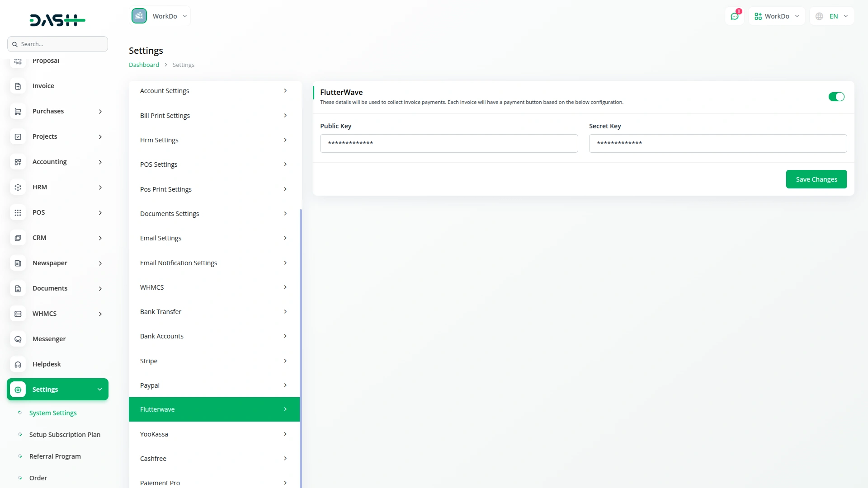This screenshot has height=488, width=868.
Task: Open Setup Subscription Plan submenu item
Action: coord(65,435)
